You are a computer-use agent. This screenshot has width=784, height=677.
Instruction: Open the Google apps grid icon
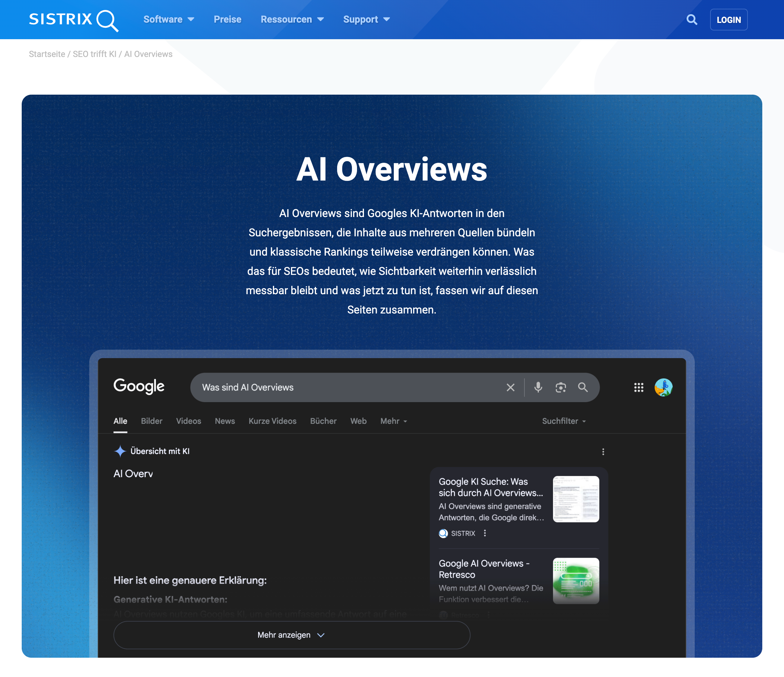click(x=639, y=387)
